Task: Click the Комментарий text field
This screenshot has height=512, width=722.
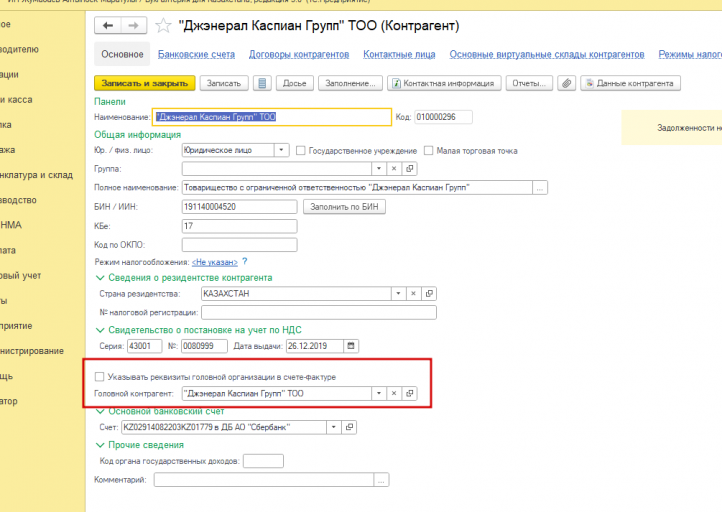Action: pos(264,480)
